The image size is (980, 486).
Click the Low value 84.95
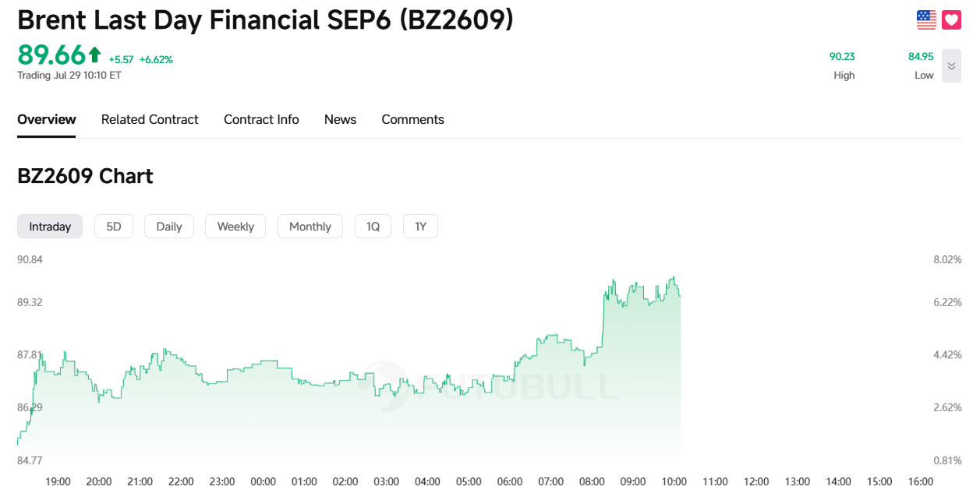(x=921, y=56)
